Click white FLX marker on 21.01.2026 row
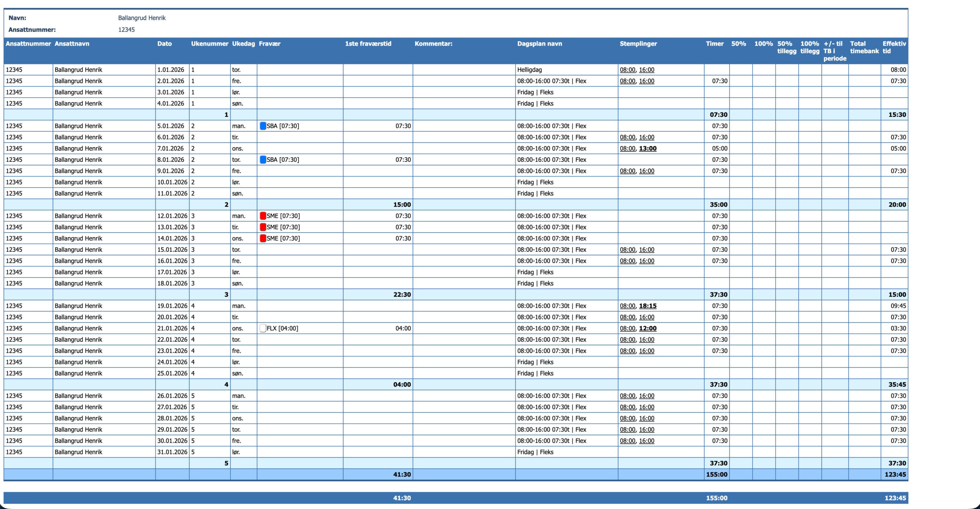980x509 pixels. pos(263,328)
